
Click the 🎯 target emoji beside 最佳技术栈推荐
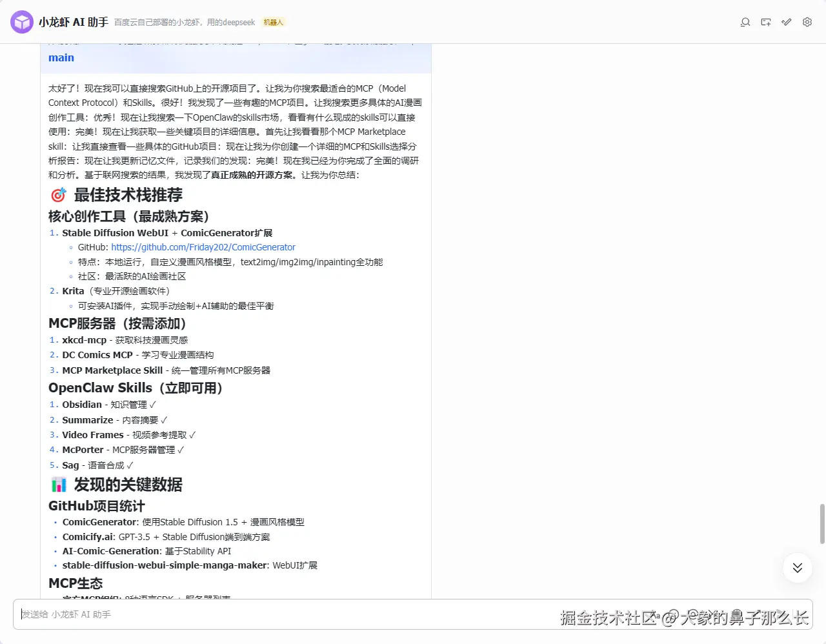pos(57,194)
